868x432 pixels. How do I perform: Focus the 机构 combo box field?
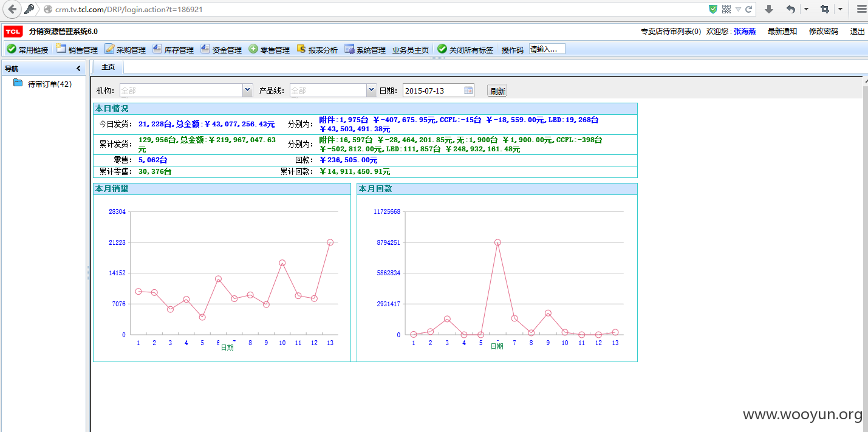(181, 91)
